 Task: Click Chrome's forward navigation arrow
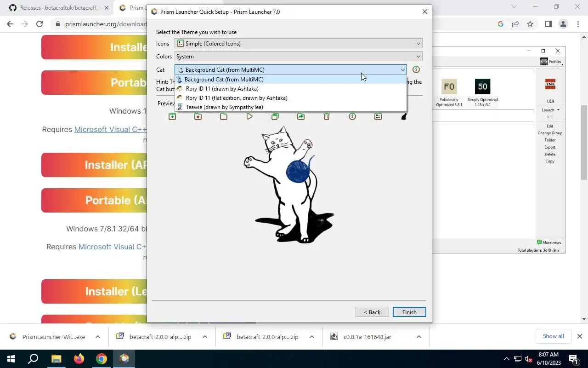25,24
